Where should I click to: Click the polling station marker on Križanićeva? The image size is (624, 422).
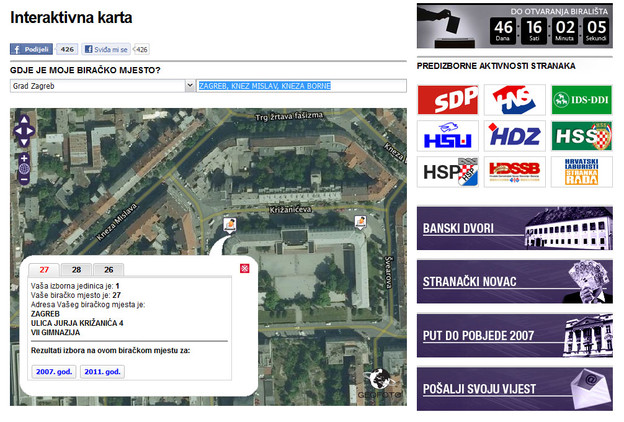click(x=230, y=223)
